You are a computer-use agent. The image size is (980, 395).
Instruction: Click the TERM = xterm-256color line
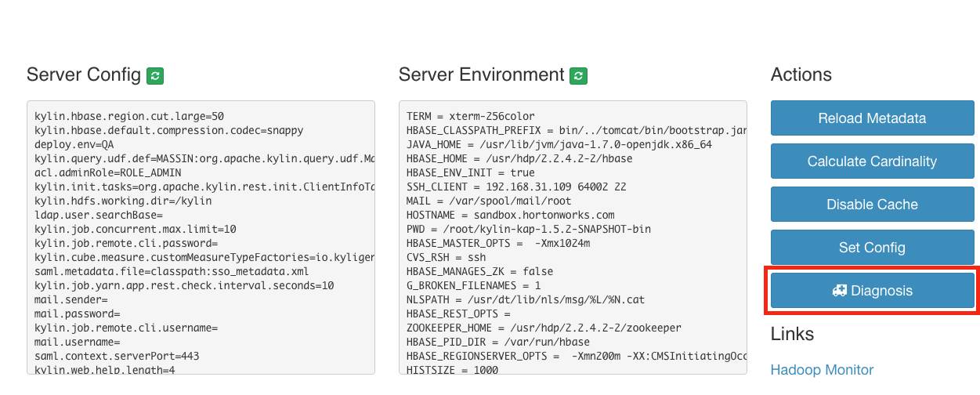point(470,116)
